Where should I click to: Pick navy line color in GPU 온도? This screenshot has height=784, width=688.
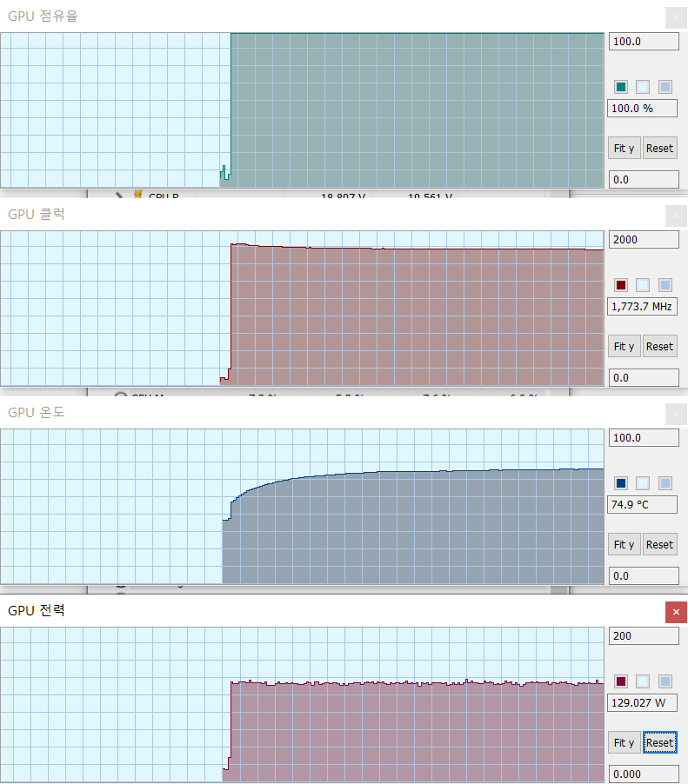click(x=621, y=483)
